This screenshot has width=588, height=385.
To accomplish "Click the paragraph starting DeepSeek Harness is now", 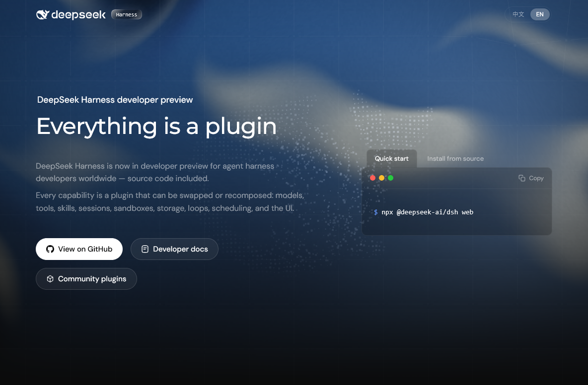I will point(155,172).
